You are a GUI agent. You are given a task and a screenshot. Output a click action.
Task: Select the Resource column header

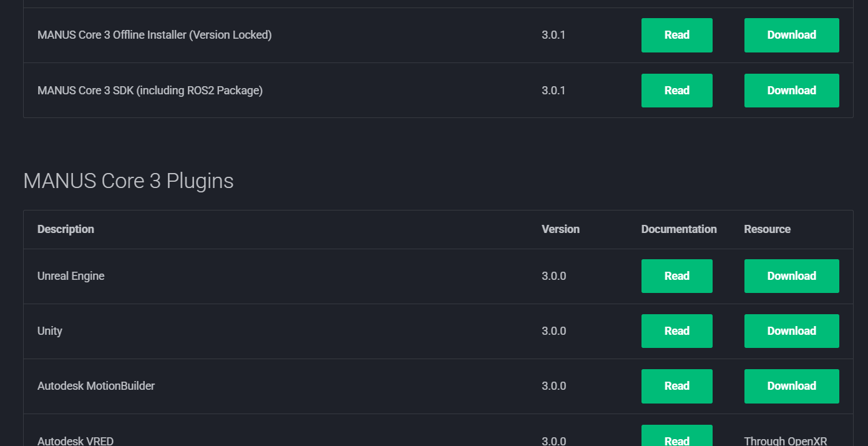(x=767, y=229)
